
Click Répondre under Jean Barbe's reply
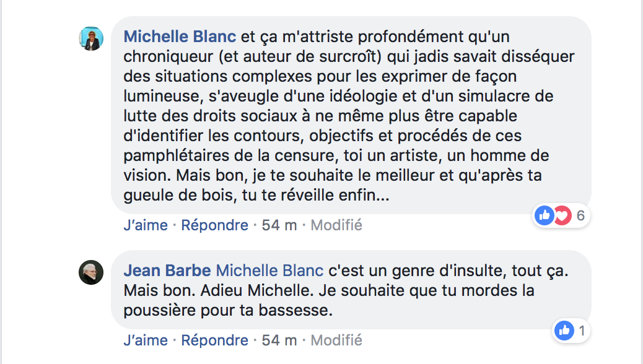(x=214, y=340)
